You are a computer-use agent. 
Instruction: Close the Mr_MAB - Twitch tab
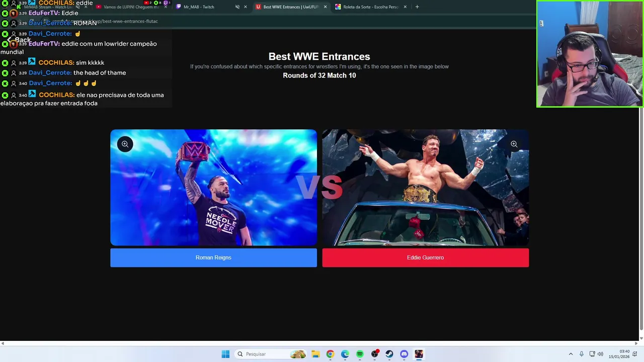pos(246,7)
